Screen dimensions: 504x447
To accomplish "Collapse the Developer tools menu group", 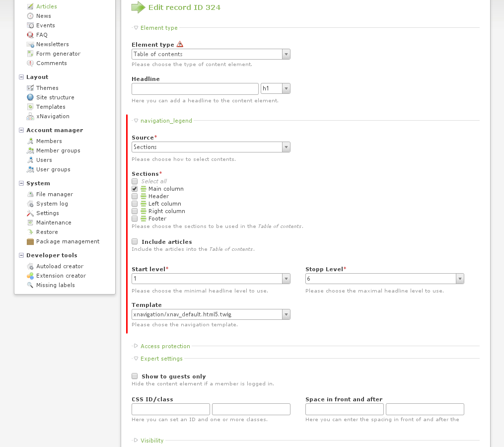I will click(21, 255).
